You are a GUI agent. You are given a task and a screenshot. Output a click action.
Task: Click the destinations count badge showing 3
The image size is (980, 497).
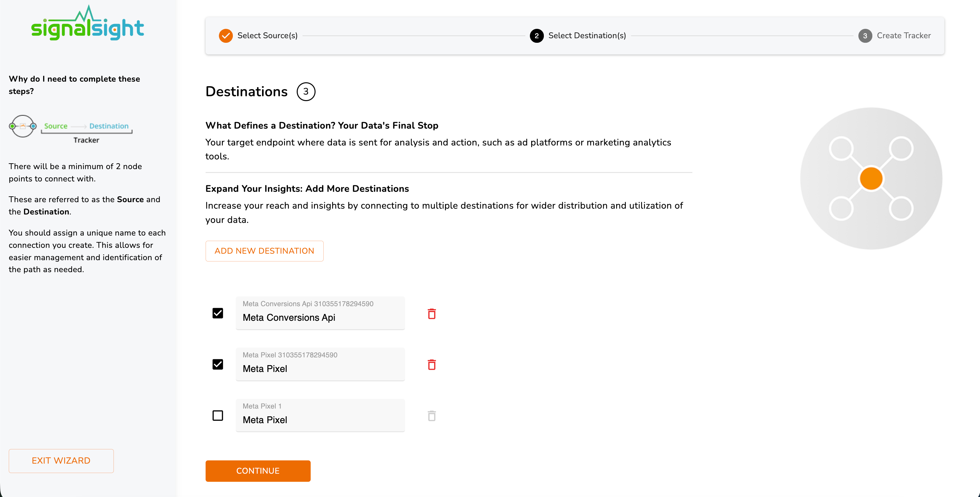306,92
